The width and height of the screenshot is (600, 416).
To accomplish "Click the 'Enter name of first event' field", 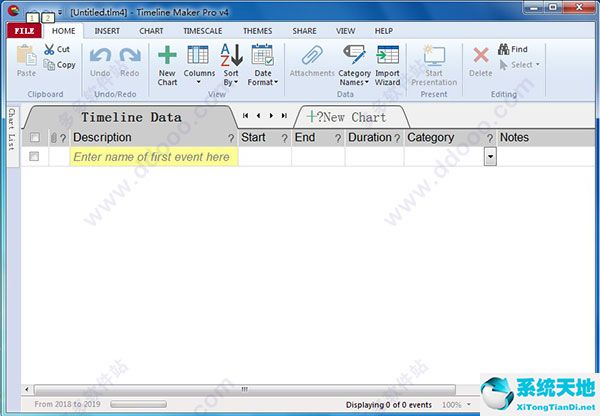I will point(153,157).
